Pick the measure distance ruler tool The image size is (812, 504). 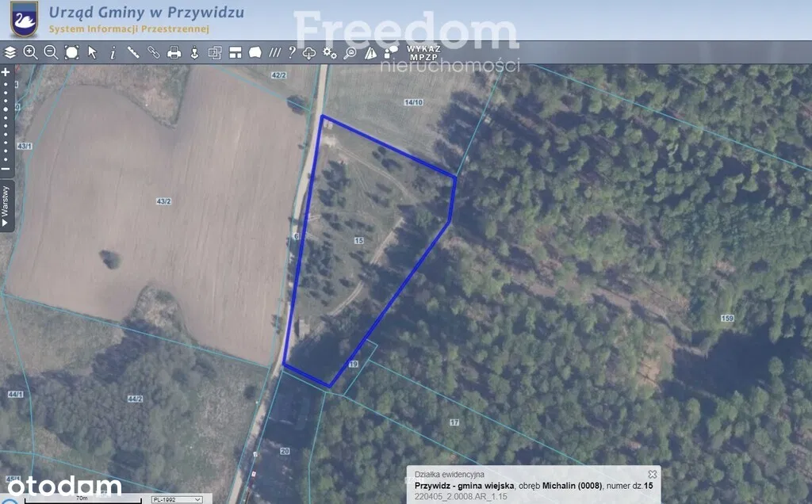(x=133, y=52)
